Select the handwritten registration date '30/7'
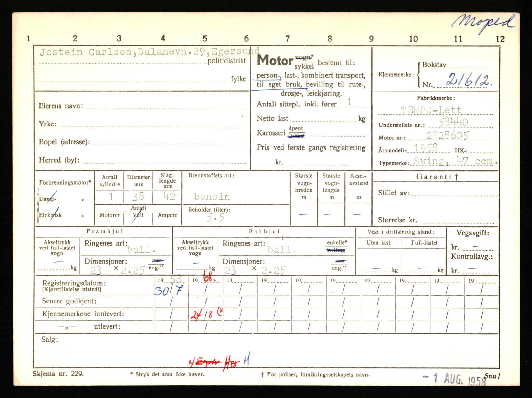The width and height of the screenshot is (532, 398). (x=169, y=291)
